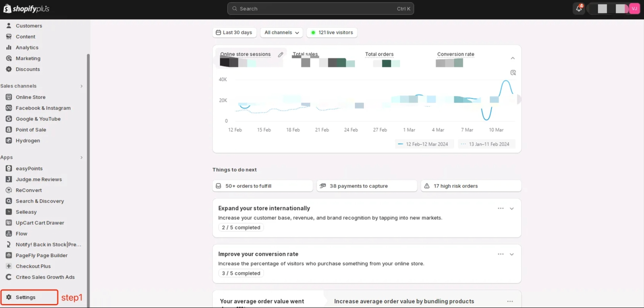Screen dimensions: 644x308
Task: Click the Settings gear icon
Action: tap(9, 297)
